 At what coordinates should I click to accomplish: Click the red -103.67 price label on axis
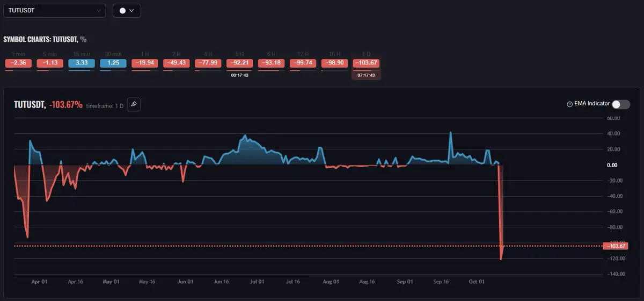click(x=615, y=246)
